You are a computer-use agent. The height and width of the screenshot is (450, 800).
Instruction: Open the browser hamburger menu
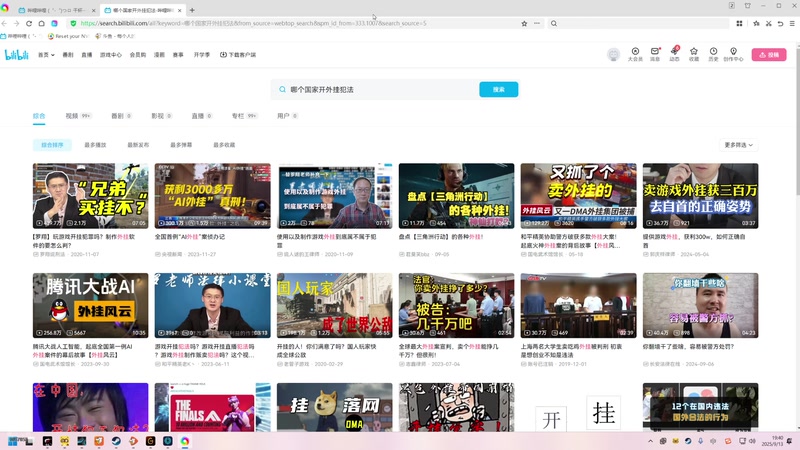point(792,23)
